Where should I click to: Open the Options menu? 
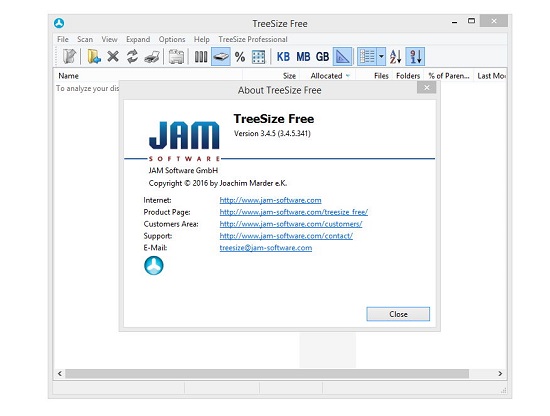pyautogui.click(x=172, y=39)
